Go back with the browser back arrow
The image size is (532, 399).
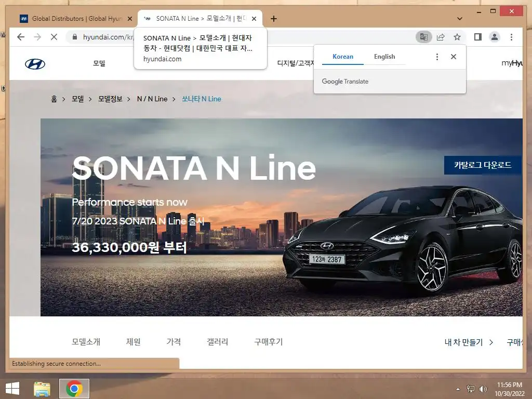(x=21, y=37)
